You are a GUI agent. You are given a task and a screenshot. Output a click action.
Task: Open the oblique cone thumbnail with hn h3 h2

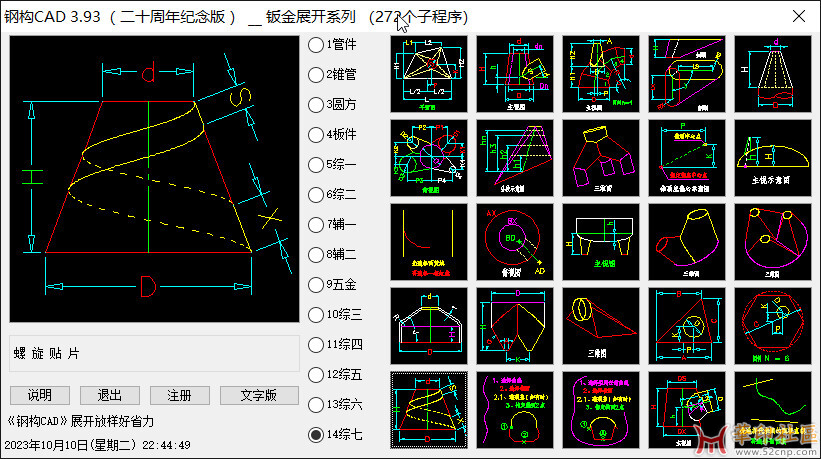(x=515, y=158)
